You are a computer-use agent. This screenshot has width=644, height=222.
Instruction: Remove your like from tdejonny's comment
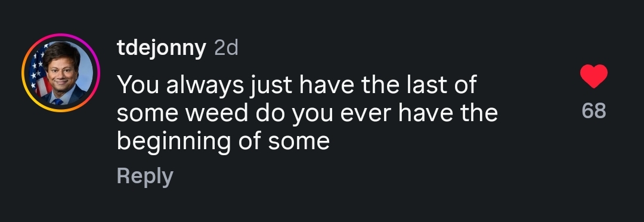tap(593, 76)
